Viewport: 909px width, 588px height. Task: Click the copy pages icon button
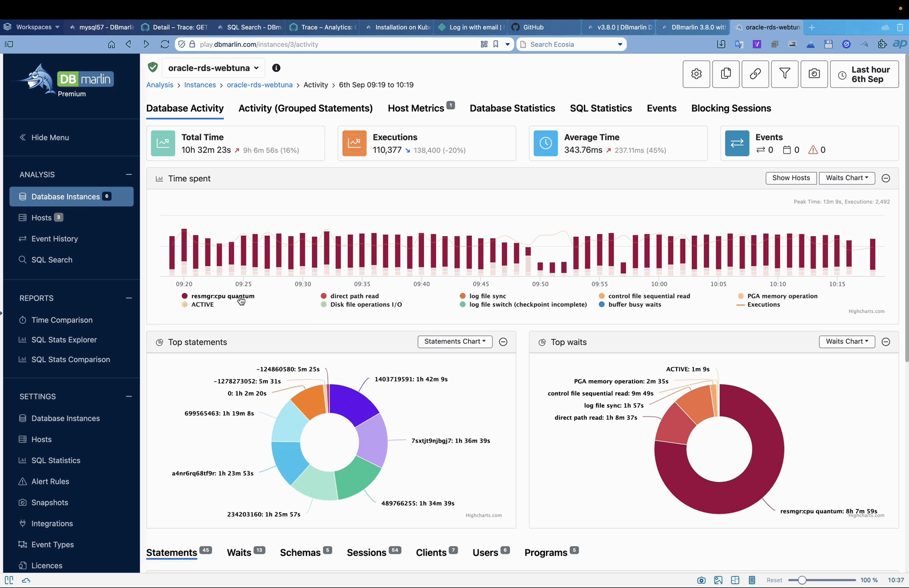pos(726,74)
